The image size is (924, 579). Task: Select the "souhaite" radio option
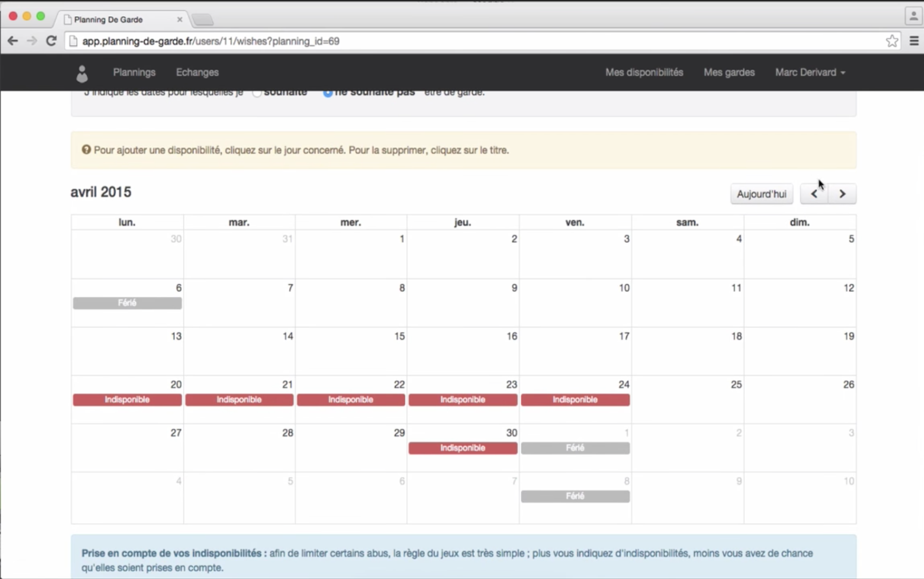point(257,93)
